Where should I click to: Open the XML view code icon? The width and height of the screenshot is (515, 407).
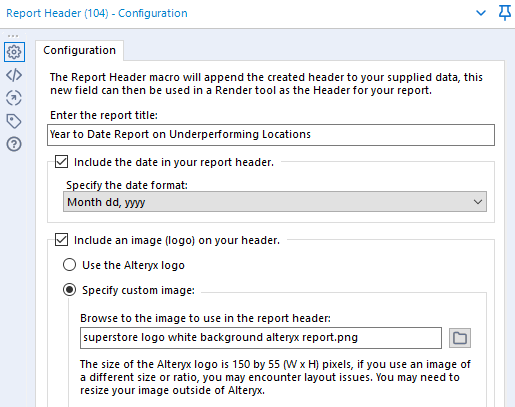point(14,75)
